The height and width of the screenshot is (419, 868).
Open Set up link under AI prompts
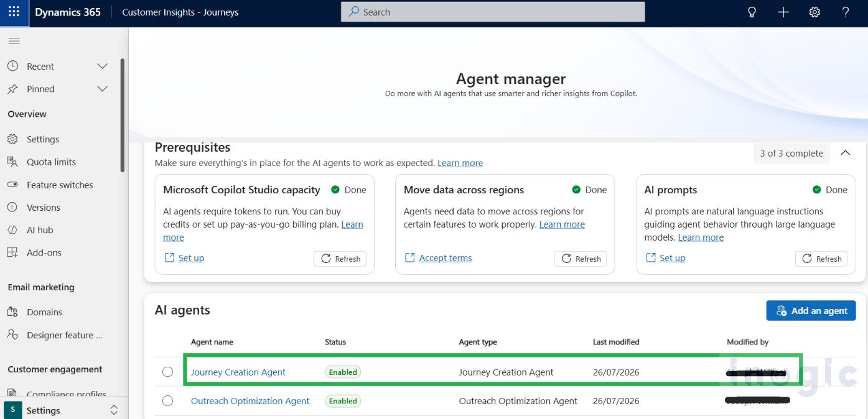tap(673, 258)
